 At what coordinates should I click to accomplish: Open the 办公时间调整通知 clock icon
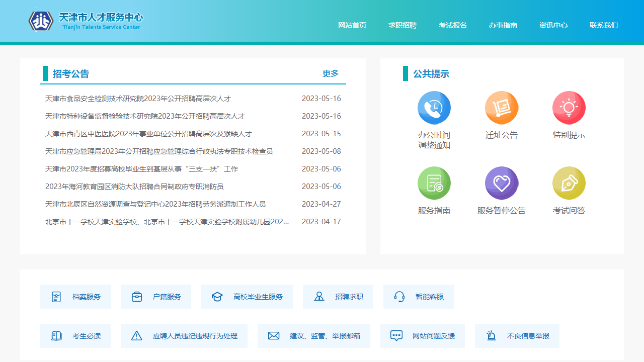pos(434,108)
